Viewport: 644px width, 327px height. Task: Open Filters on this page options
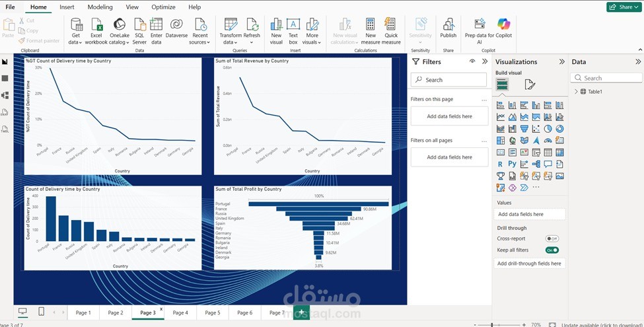[x=484, y=100]
